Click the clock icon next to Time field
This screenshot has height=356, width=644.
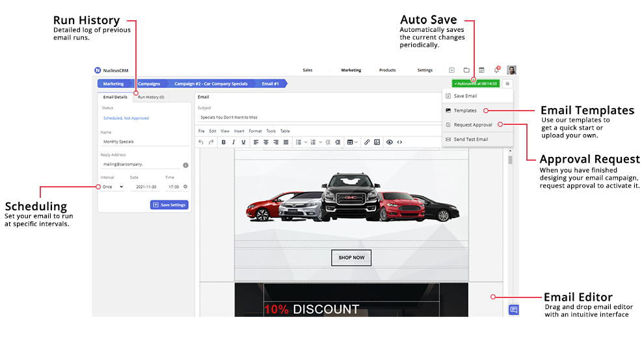(x=185, y=187)
